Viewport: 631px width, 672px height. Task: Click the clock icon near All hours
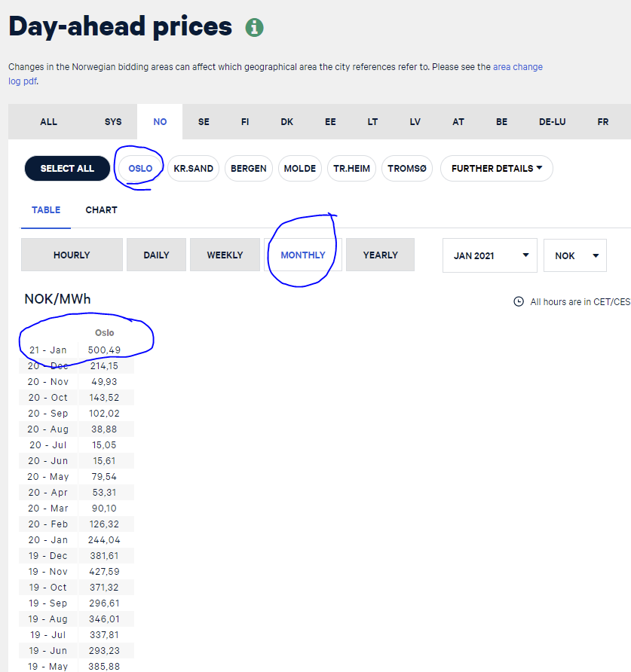point(519,301)
